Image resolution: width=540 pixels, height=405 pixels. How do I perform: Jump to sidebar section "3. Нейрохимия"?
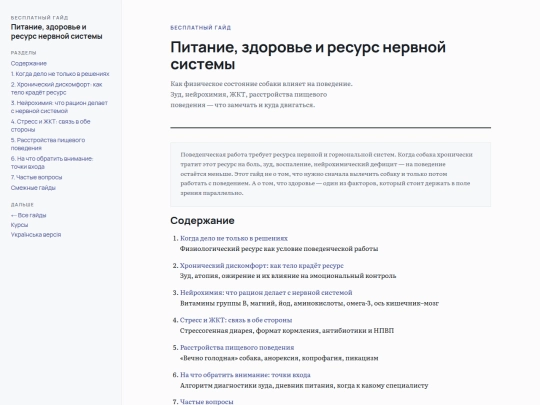coord(59,107)
